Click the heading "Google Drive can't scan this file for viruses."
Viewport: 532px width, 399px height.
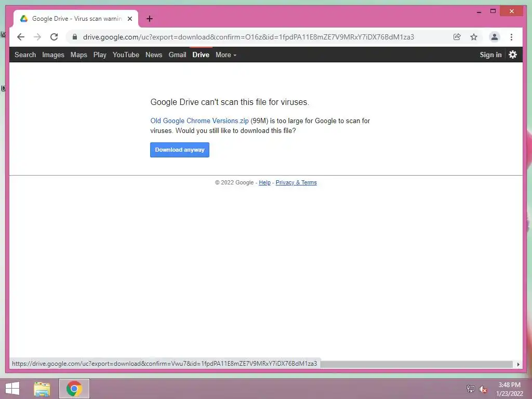click(230, 102)
